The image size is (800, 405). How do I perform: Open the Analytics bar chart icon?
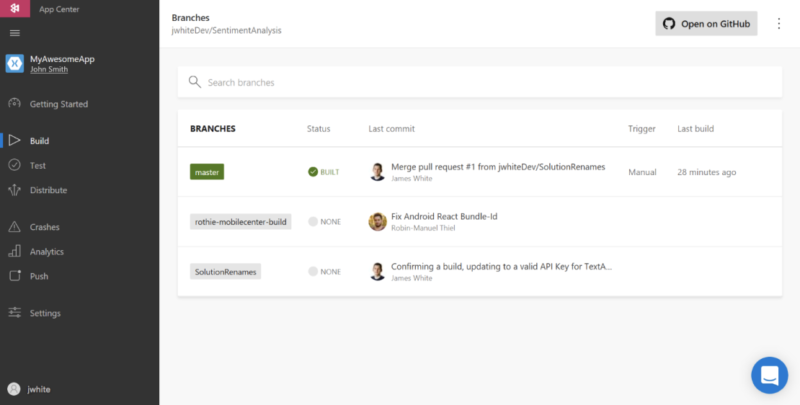pyautogui.click(x=14, y=251)
